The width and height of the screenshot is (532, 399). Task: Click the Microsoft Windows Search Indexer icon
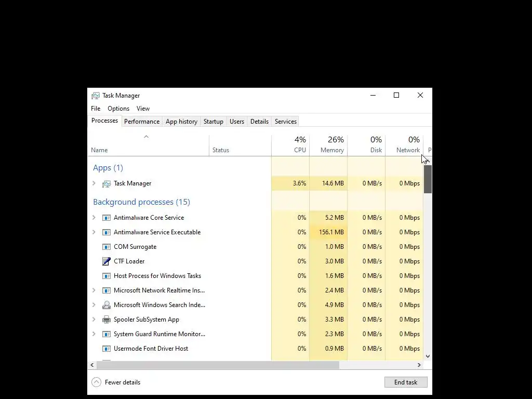(106, 305)
